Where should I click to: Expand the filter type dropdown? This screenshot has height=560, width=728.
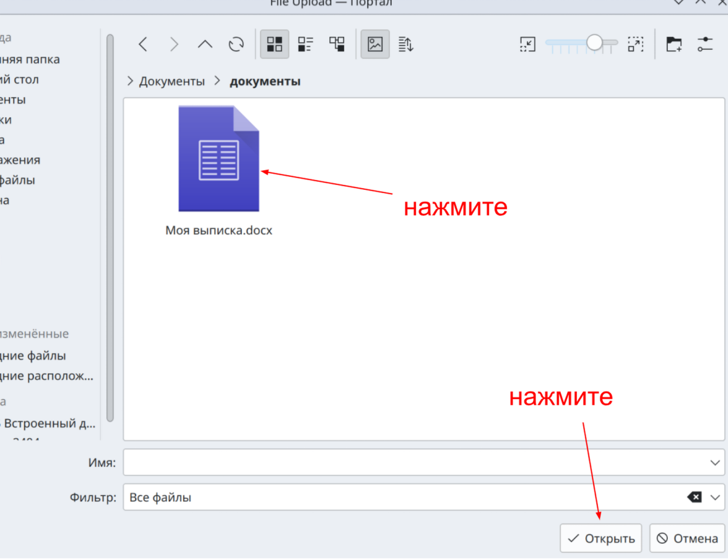(x=714, y=497)
